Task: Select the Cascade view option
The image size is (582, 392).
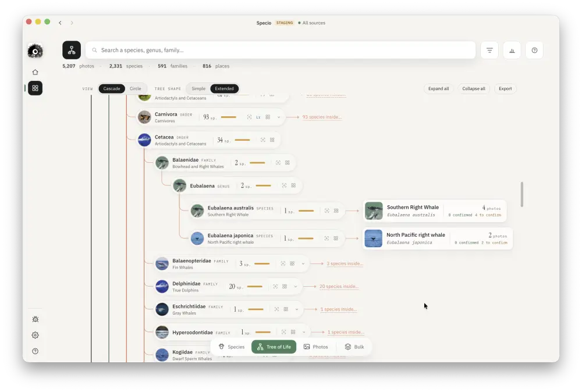Action: point(112,88)
